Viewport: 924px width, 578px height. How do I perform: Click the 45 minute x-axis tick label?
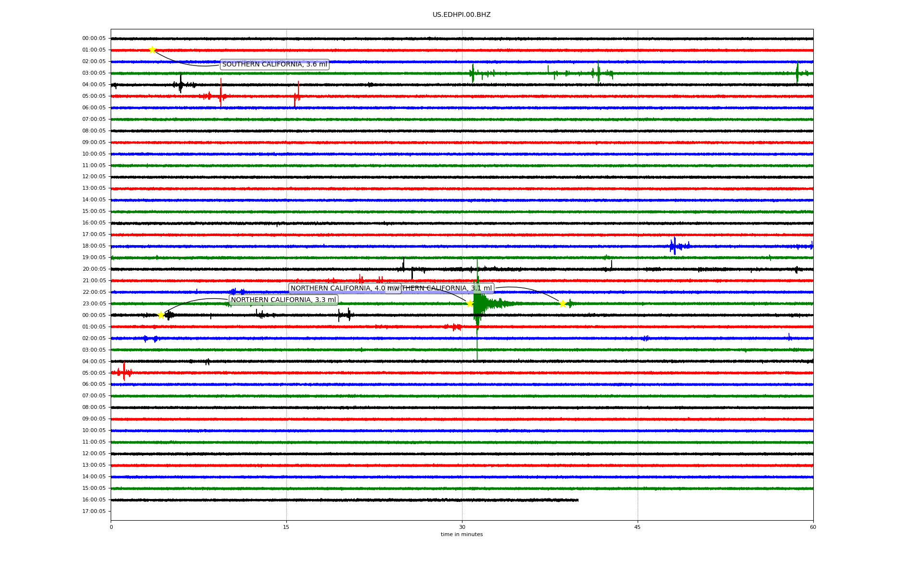[637, 527]
